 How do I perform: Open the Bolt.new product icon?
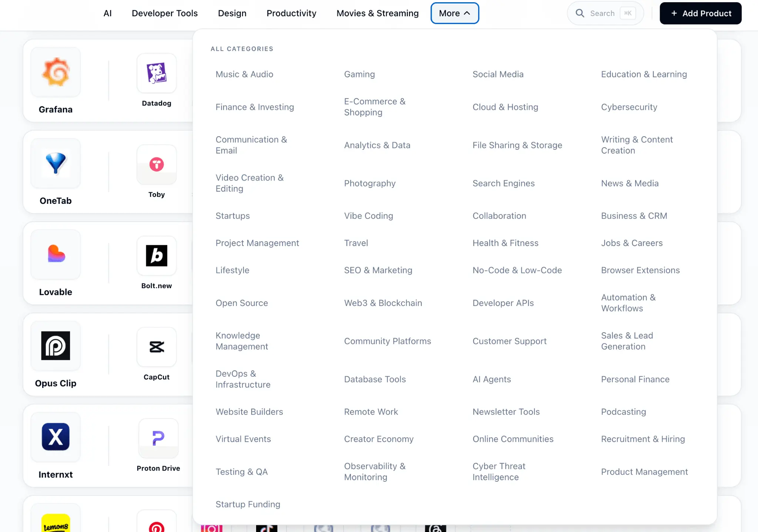[157, 256]
